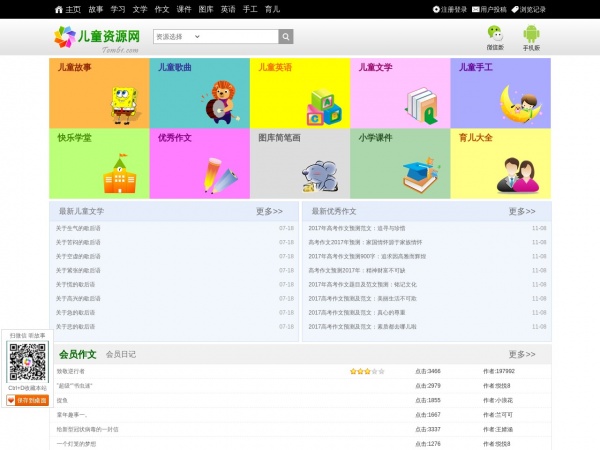Expand 更多>> in the 会员作文 section
Screen dimensions: 600x450
pyautogui.click(x=522, y=355)
